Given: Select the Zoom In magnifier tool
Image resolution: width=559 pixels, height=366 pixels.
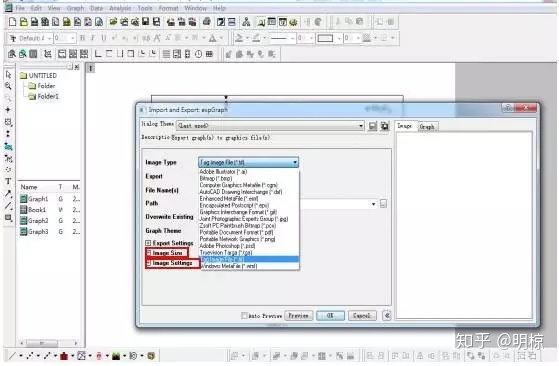Looking at the screenshot, I should (8, 86).
